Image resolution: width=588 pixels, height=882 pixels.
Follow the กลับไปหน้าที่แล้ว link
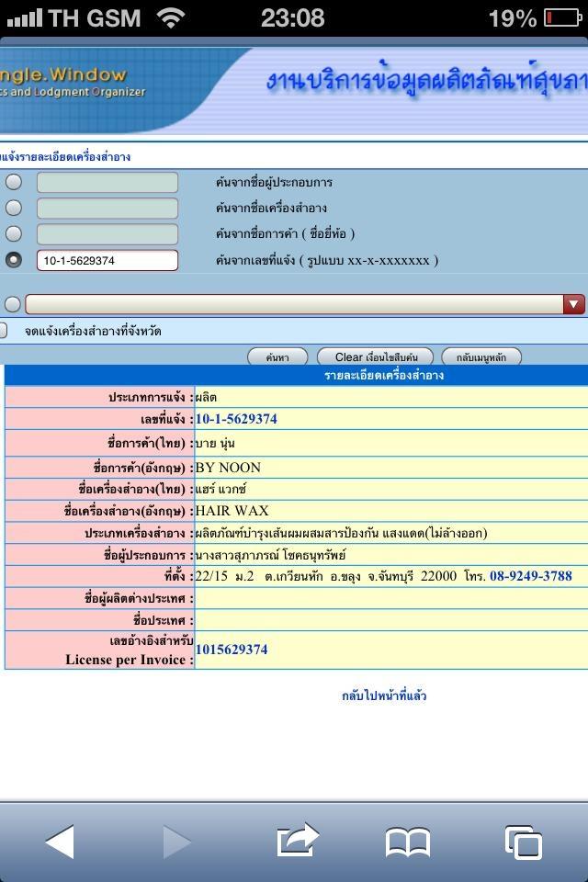coord(384,695)
